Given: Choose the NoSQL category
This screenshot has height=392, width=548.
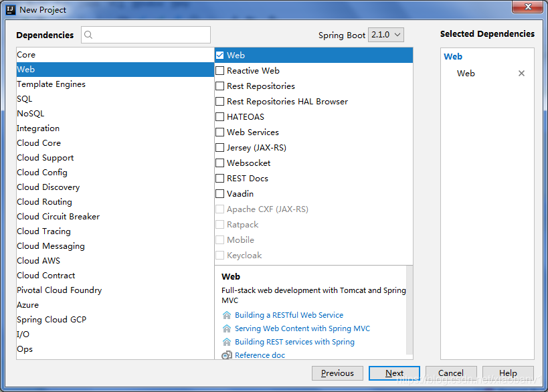Looking at the screenshot, I should 115,114.
